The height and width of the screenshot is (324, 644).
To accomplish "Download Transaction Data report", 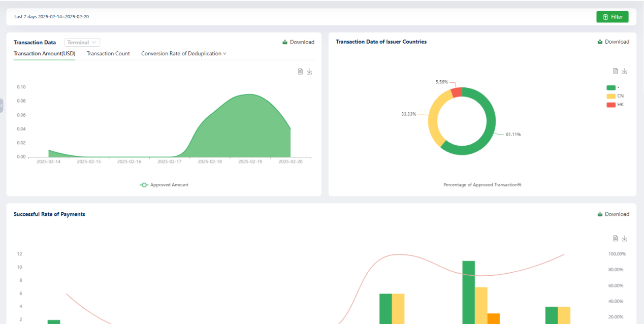I will click(x=298, y=42).
